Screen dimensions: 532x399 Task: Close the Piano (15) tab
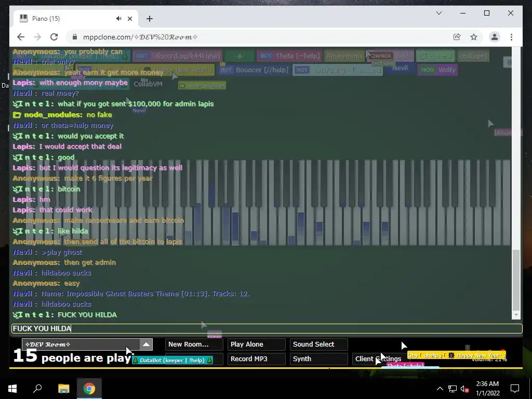[129, 19]
